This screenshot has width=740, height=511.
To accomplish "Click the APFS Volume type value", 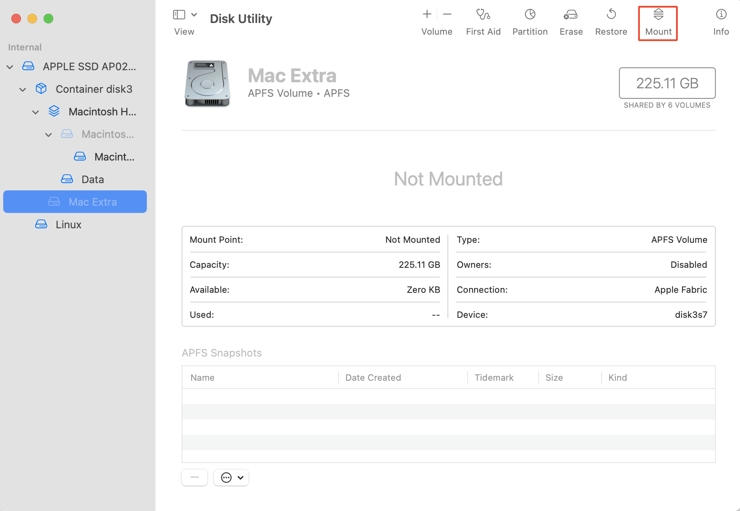I will click(x=679, y=240).
